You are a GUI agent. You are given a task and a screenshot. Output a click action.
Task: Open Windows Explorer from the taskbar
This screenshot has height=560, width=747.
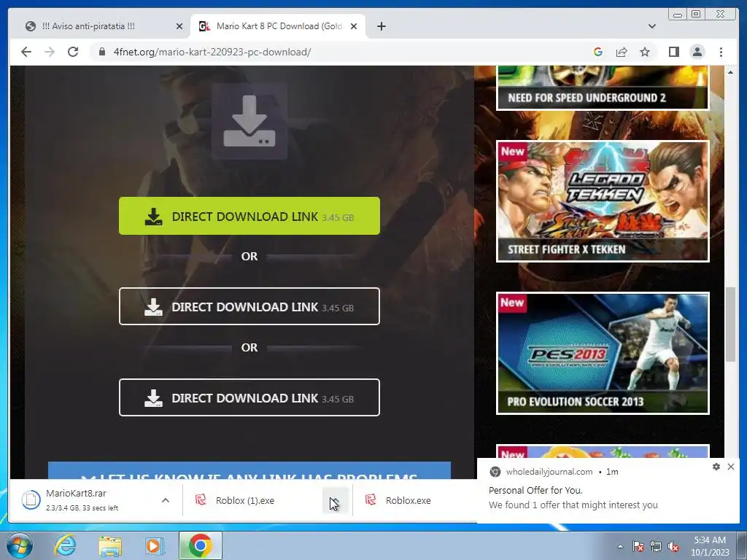tap(110, 545)
